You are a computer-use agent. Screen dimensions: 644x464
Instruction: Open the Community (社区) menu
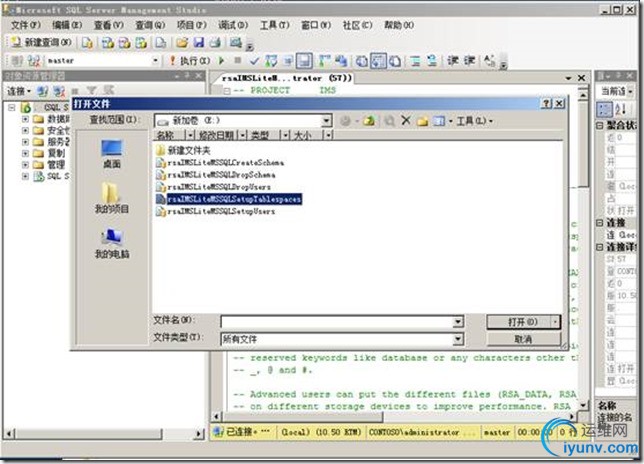click(x=357, y=25)
